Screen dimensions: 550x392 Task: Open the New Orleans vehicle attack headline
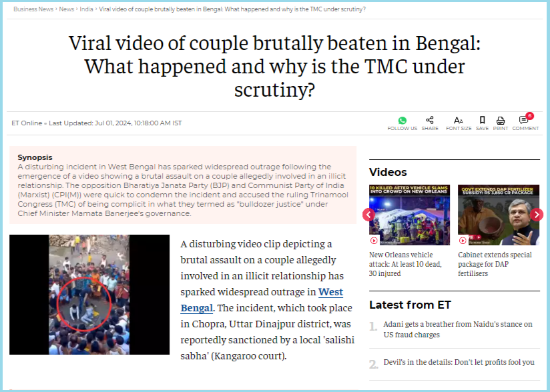(405, 264)
